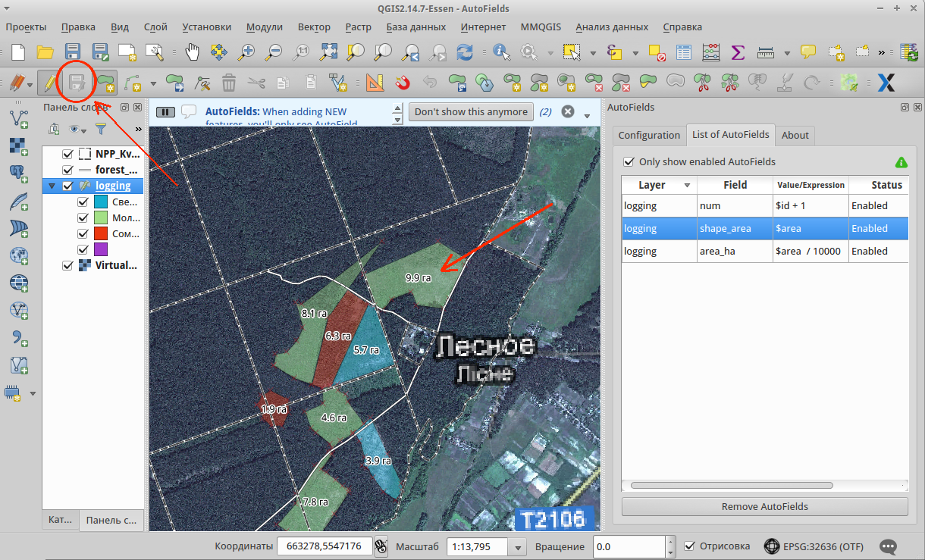Screen dimensions: 925x560
Task: Select the Pan Map hand tool
Action: (192, 52)
